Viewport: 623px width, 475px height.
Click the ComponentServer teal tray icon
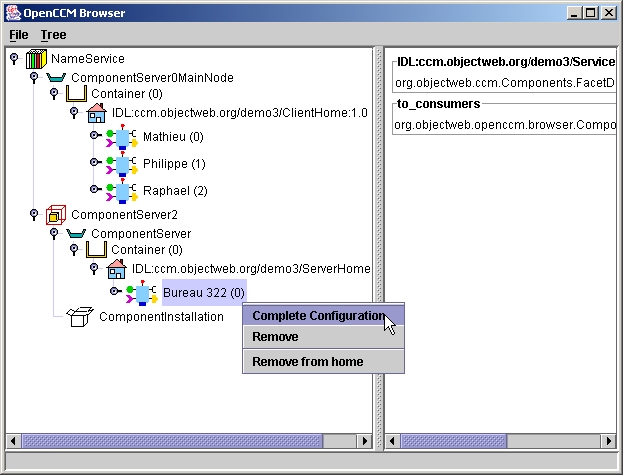click(x=76, y=234)
